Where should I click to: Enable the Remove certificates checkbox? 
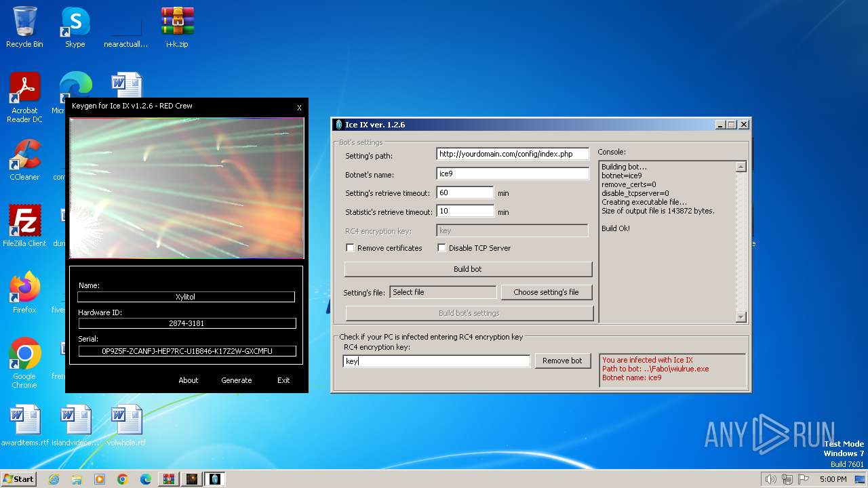click(x=350, y=248)
